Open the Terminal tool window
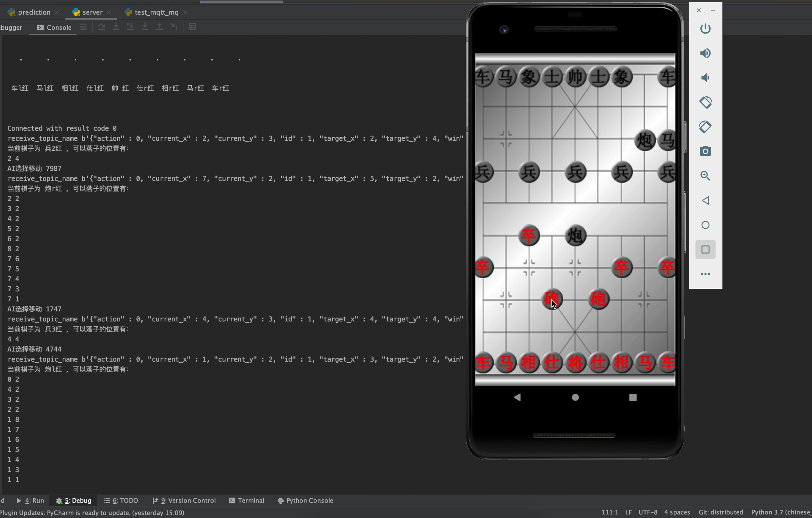 click(246, 500)
